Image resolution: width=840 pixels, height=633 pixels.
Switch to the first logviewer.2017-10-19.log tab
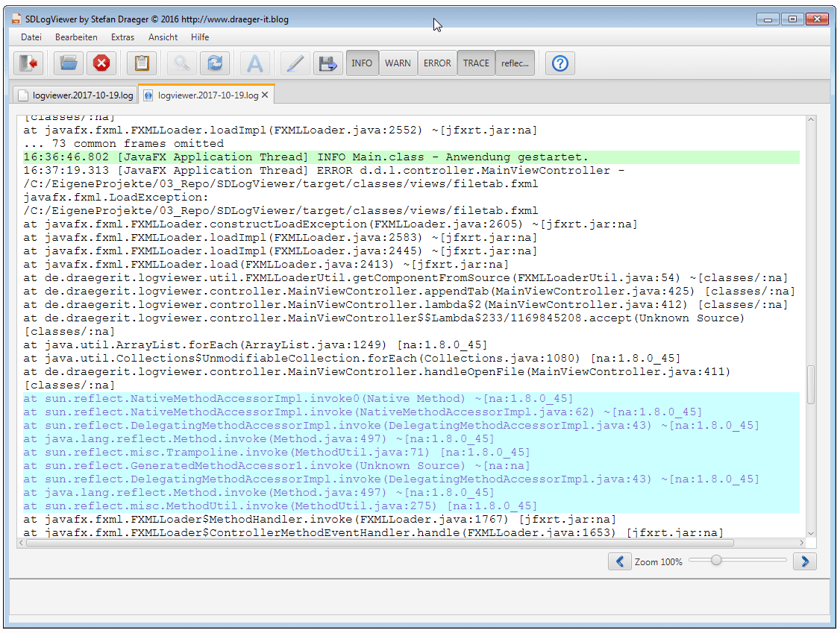tap(75, 95)
